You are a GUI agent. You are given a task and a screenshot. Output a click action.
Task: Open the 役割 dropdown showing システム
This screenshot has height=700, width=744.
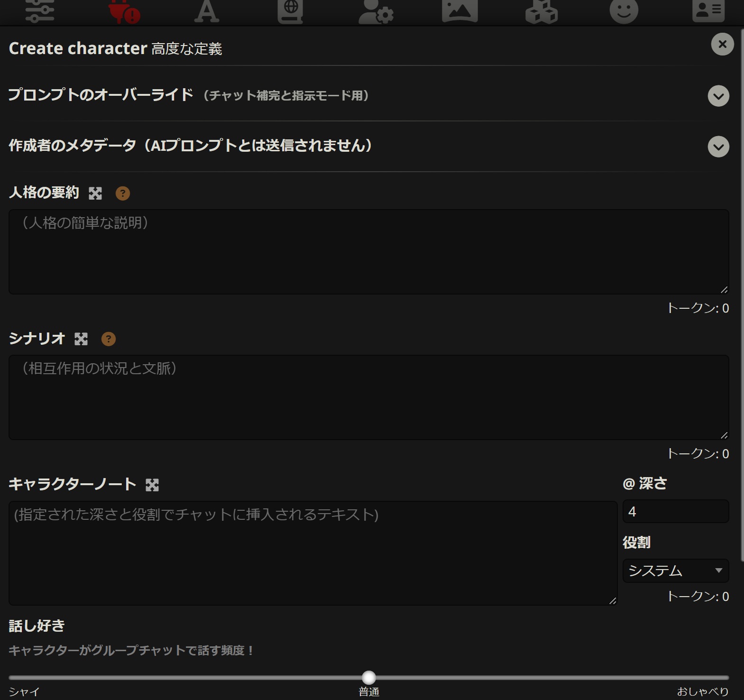[x=675, y=571]
